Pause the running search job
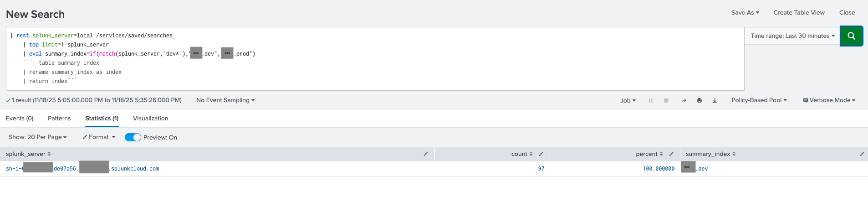868x207 pixels. pyautogui.click(x=650, y=100)
